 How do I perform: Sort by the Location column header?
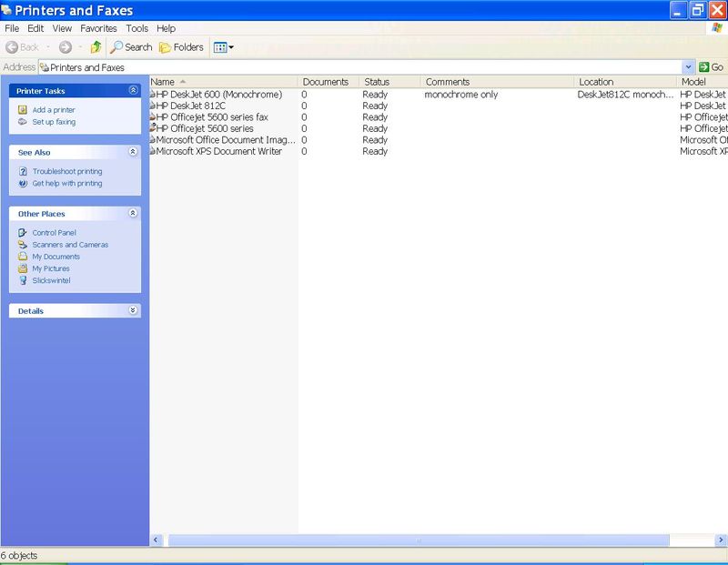point(625,82)
